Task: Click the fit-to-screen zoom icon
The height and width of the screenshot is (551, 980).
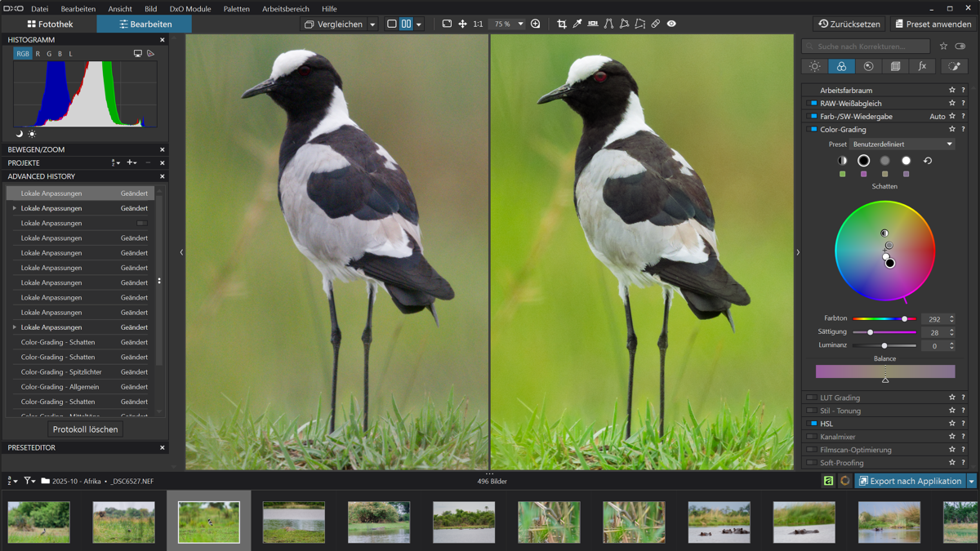Action: point(447,24)
